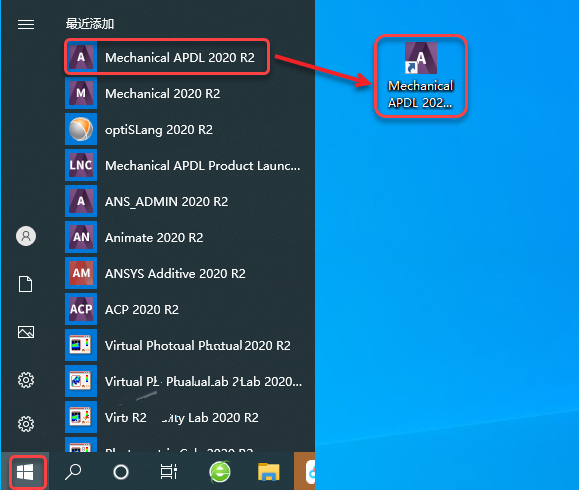The height and width of the screenshot is (490, 579).
Task: Open the Documents sidebar icon
Action: 25,284
